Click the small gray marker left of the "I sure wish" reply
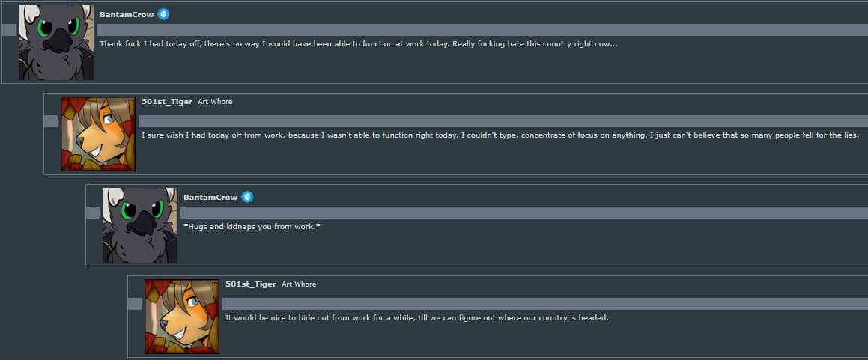Viewport: 868px width, 360px height. coord(50,121)
